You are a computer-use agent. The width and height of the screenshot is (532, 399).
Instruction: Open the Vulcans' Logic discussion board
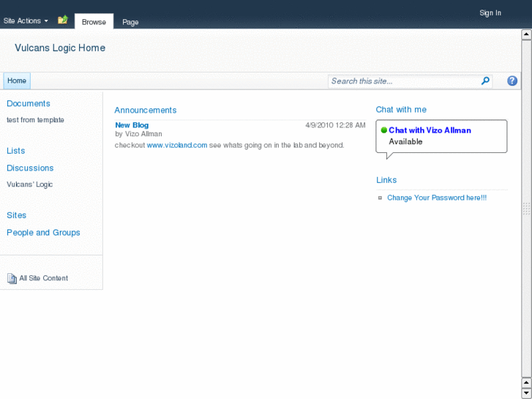point(30,184)
